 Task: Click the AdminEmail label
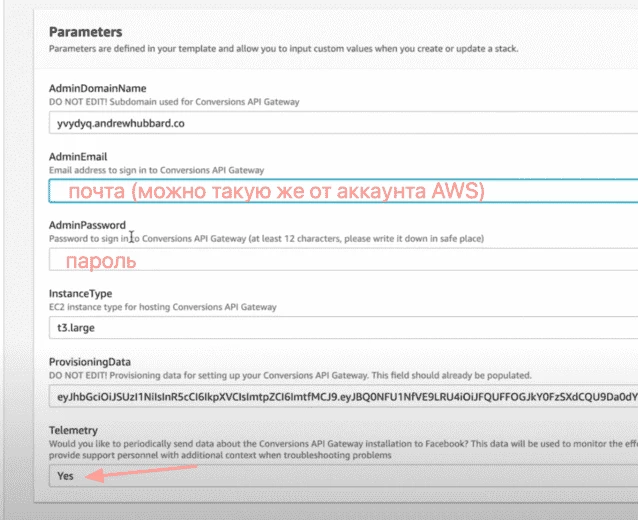click(78, 157)
